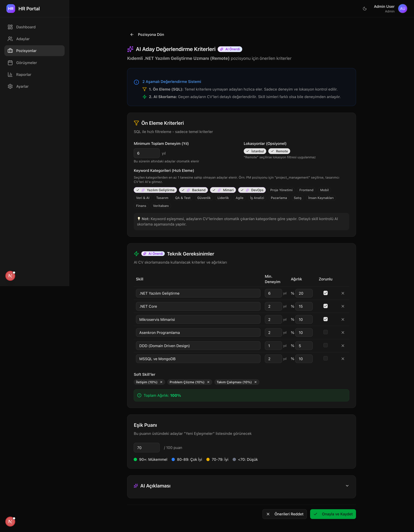The width and height of the screenshot is (414, 532).
Task: Check Zorunlu for Asenkron Programlama
Action: point(325,332)
